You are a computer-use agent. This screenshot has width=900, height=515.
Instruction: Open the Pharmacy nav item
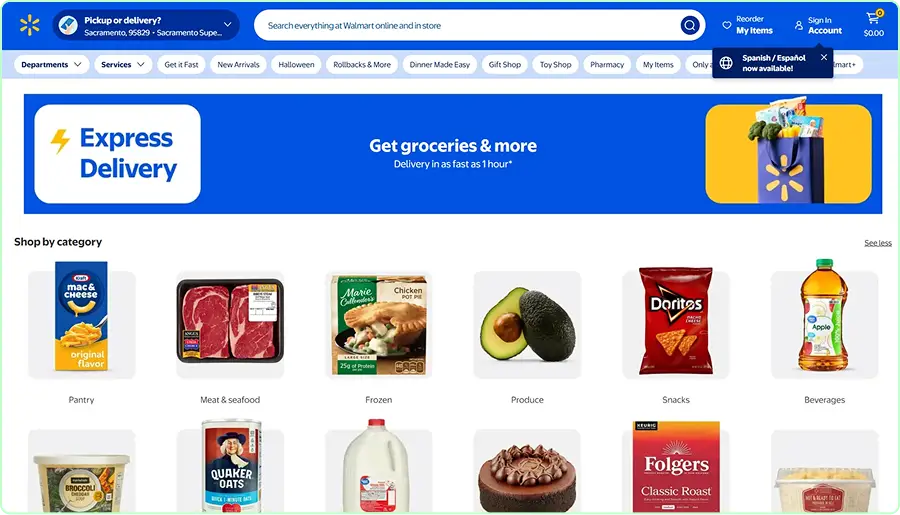(607, 64)
